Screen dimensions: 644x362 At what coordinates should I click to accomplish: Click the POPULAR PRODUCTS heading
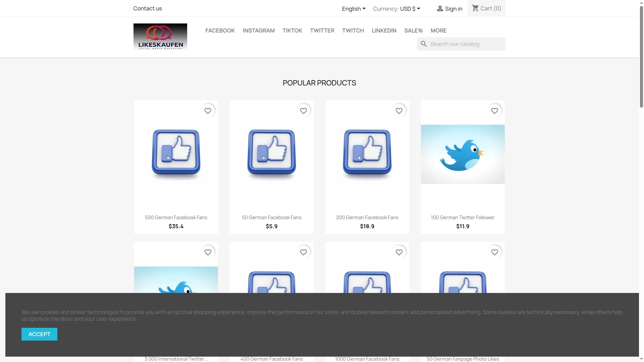click(319, 83)
